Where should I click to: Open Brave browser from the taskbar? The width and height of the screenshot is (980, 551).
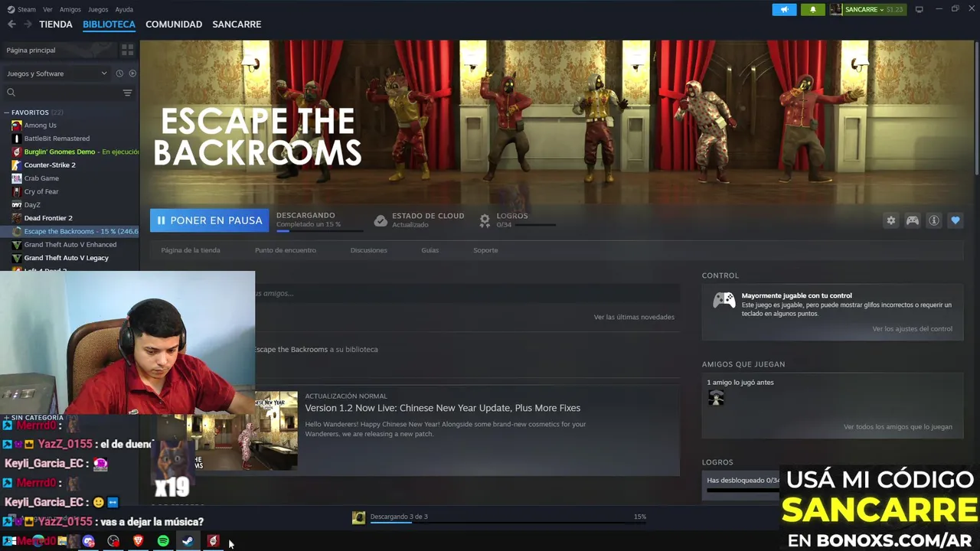point(139,541)
